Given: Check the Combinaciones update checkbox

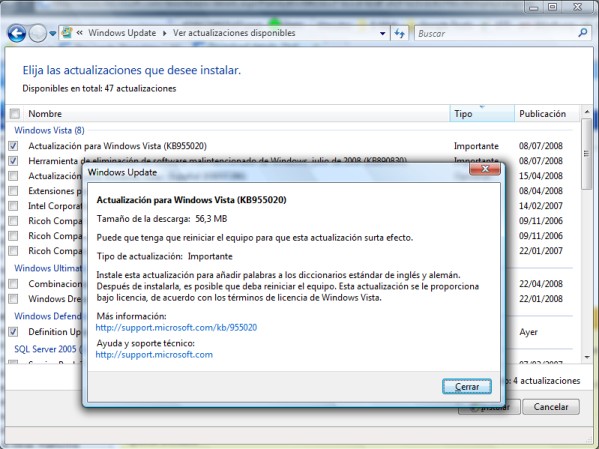Looking at the screenshot, I should [13, 284].
